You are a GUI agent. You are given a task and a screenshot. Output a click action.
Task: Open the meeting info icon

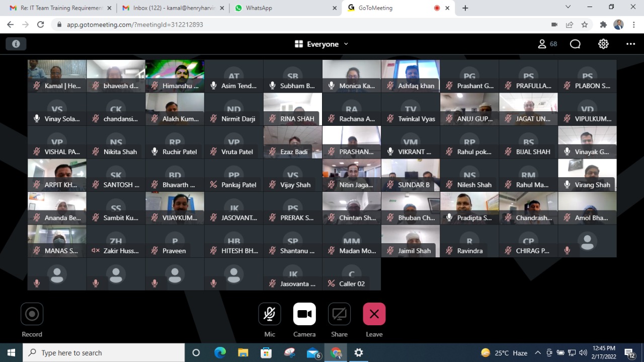[x=16, y=44]
